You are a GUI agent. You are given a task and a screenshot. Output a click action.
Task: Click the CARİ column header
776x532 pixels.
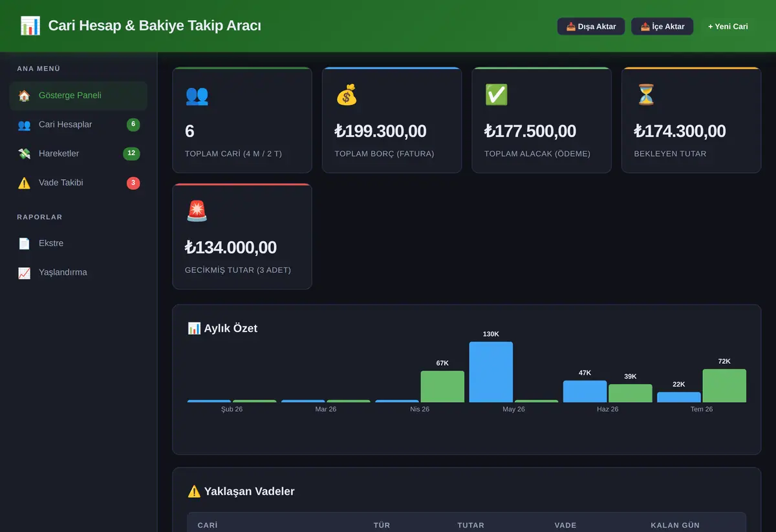pos(208,526)
